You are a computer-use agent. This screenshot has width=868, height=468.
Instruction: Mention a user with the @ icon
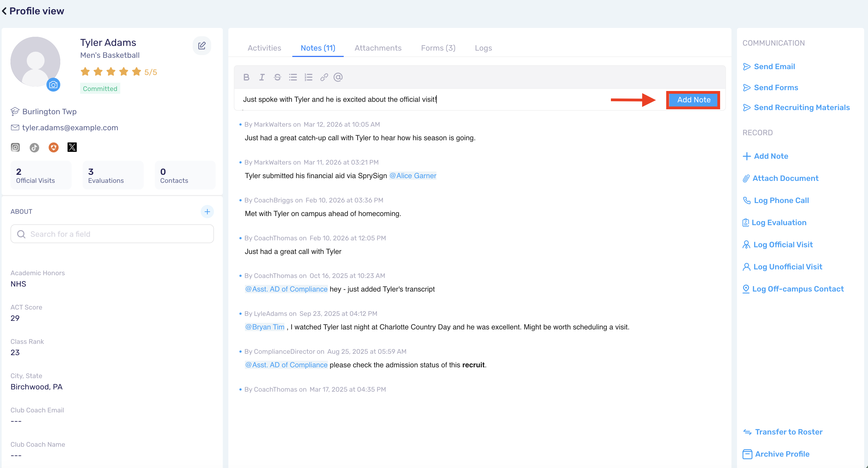(x=338, y=77)
